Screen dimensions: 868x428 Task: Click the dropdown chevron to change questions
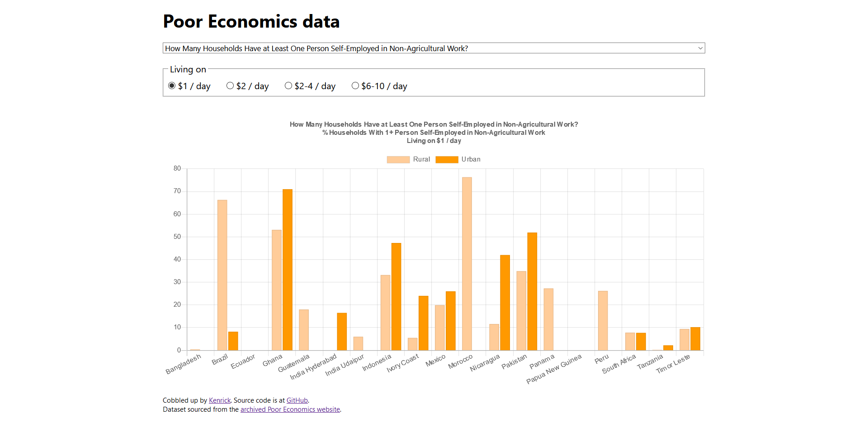[x=699, y=48]
